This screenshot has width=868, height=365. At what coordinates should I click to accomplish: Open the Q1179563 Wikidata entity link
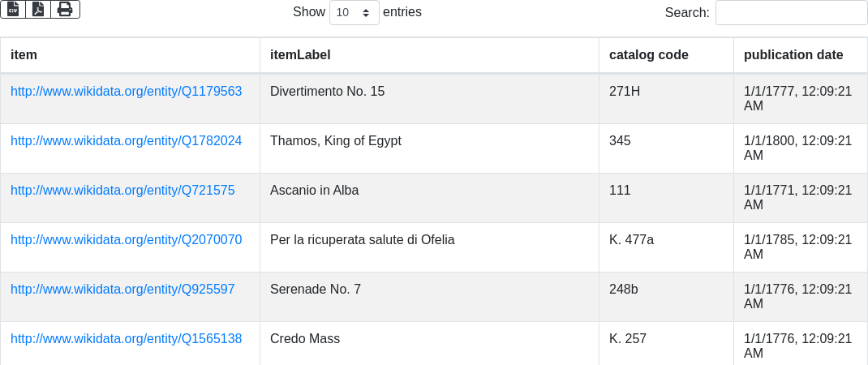click(x=126, y=92)
